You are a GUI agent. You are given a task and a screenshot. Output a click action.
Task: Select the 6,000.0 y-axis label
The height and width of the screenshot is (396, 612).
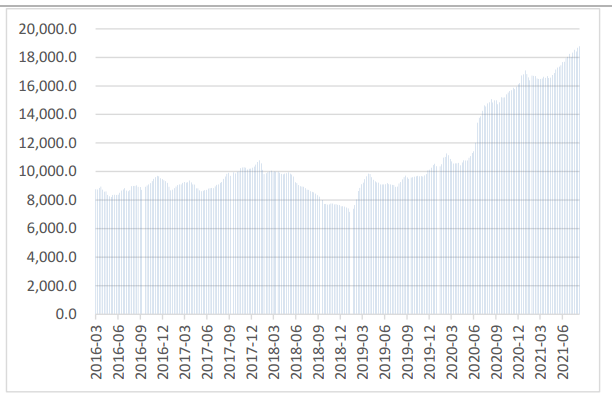[x=52, y=228]
